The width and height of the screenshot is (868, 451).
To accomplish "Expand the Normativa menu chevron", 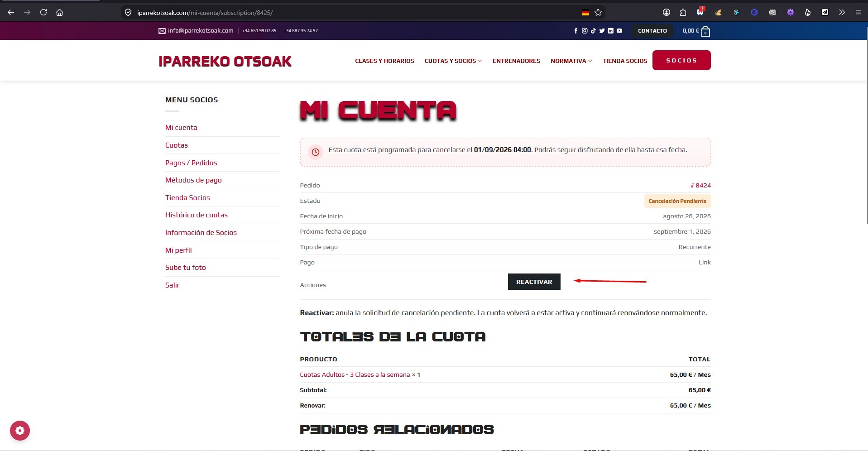I will [590, 61].
